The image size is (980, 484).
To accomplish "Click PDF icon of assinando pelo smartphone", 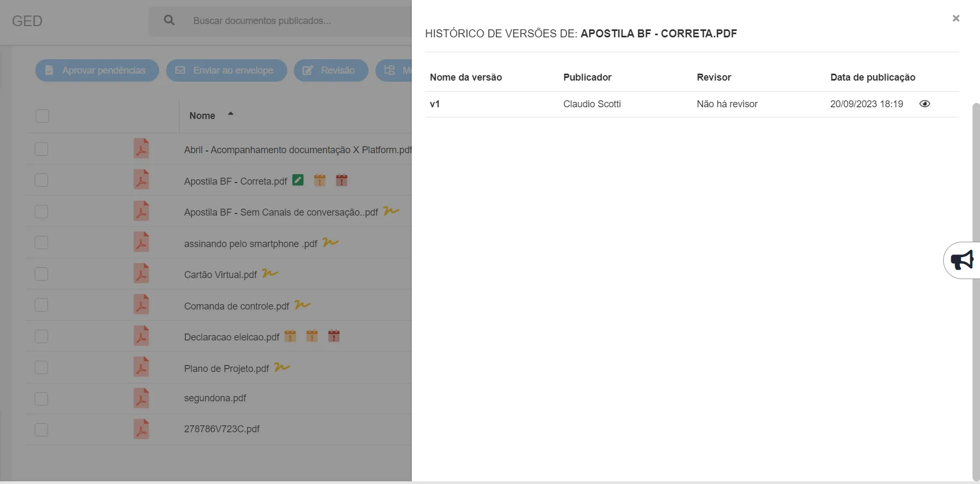I will (x=141, y=242).
